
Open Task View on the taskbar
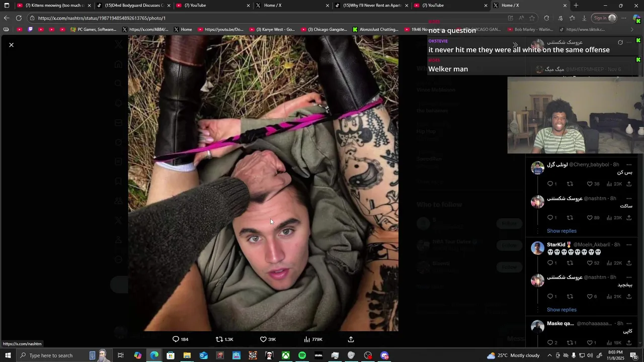[121, 355]
